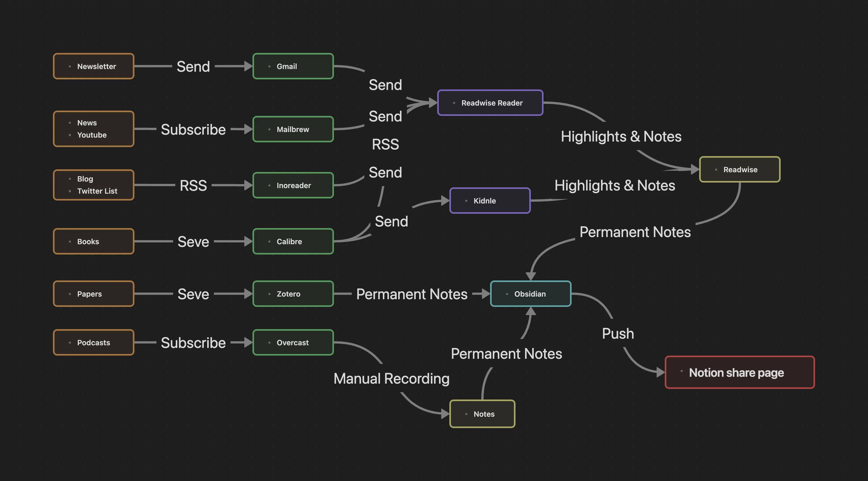This screenshot has width=868, height=481.
Task: Click Permanent Notes label below Readwise
Action: [635, 232]
